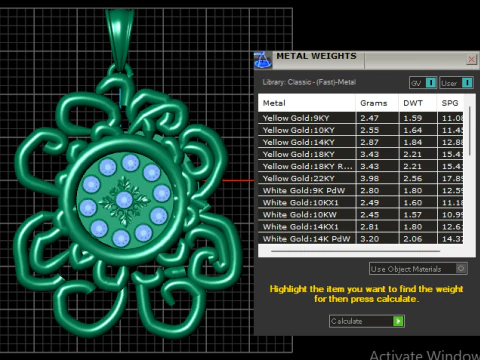The width and height of the screenshot is (480, 360).
Task: Click the Metal Weights flask icon
Action: tap(263, 60)
